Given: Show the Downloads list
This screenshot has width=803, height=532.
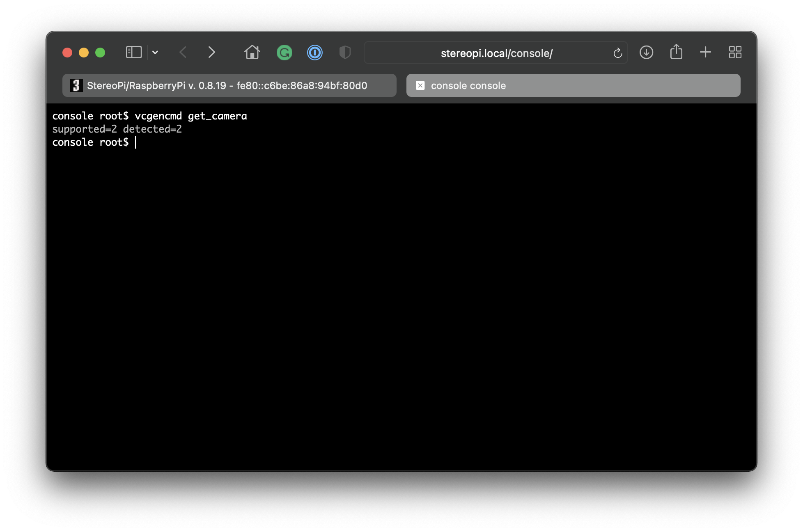Looking at the screenshot, I should pyautogui.click(x=646, y=53).
